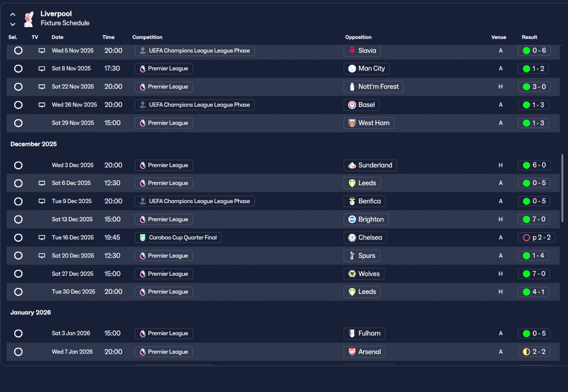Select the Chelsea fixture radio button
Image resolution: width=568 pixels, height=392 pixels.
click(18, 238)
